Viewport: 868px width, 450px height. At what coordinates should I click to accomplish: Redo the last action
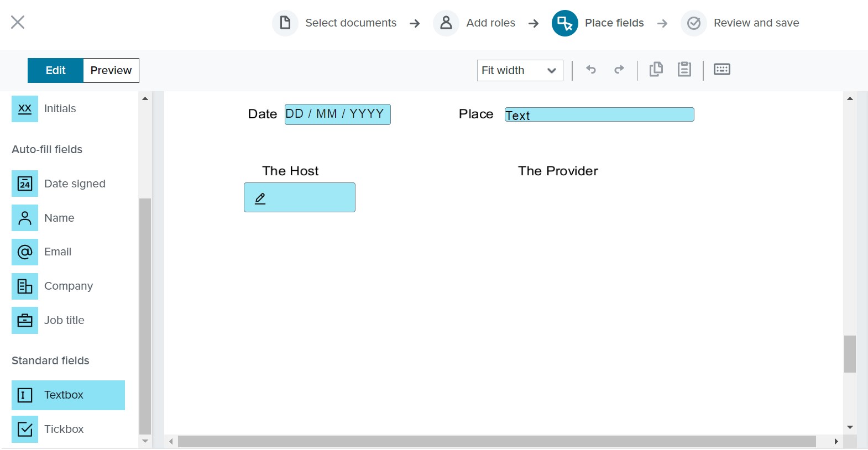tap(619, 69)
